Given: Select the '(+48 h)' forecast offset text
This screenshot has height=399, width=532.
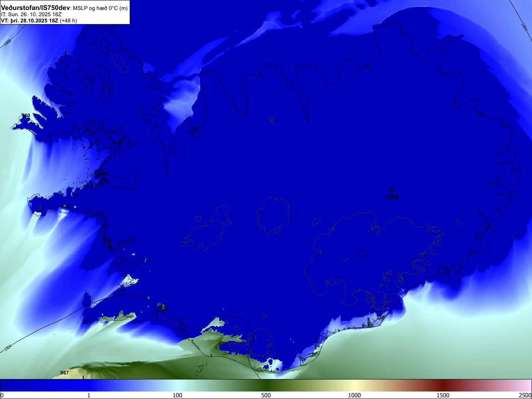Looking at the screenshot, I should [x=68, y=20].
